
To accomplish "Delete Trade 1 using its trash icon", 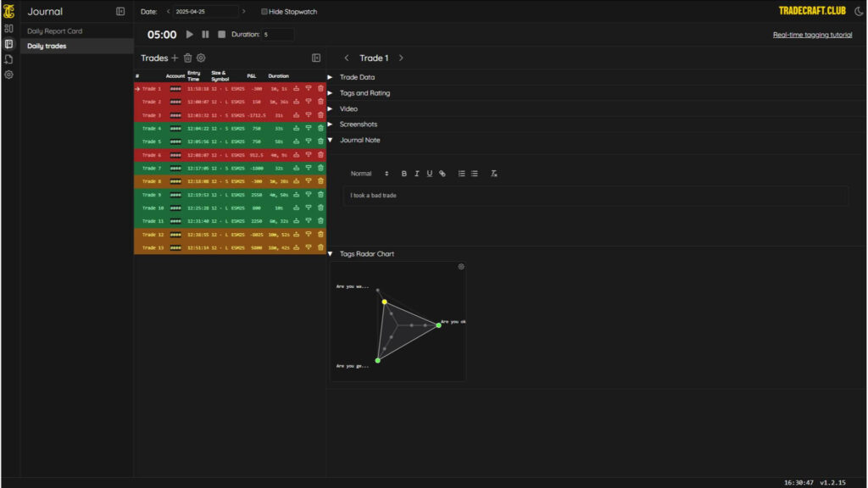I will [320, 88].
